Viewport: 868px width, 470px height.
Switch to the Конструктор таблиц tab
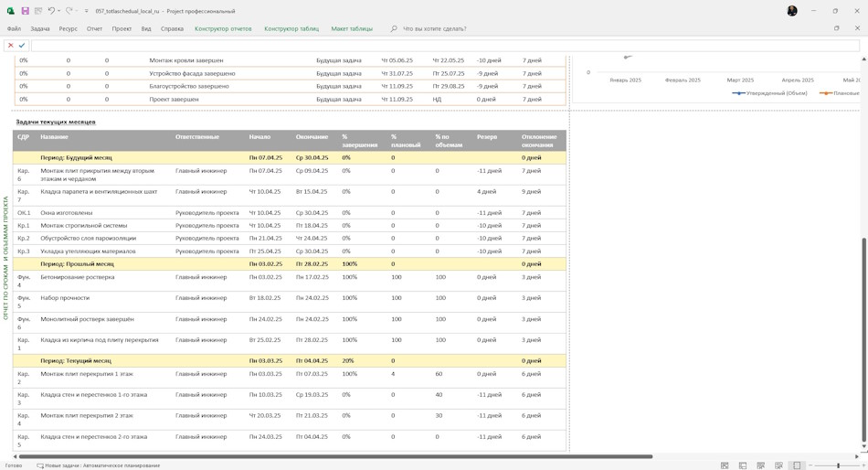(x=291, y=28)
